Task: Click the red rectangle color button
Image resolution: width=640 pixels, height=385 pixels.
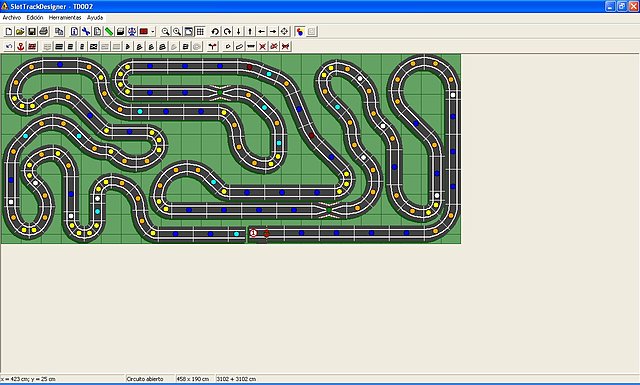Action: click(144, 31)
